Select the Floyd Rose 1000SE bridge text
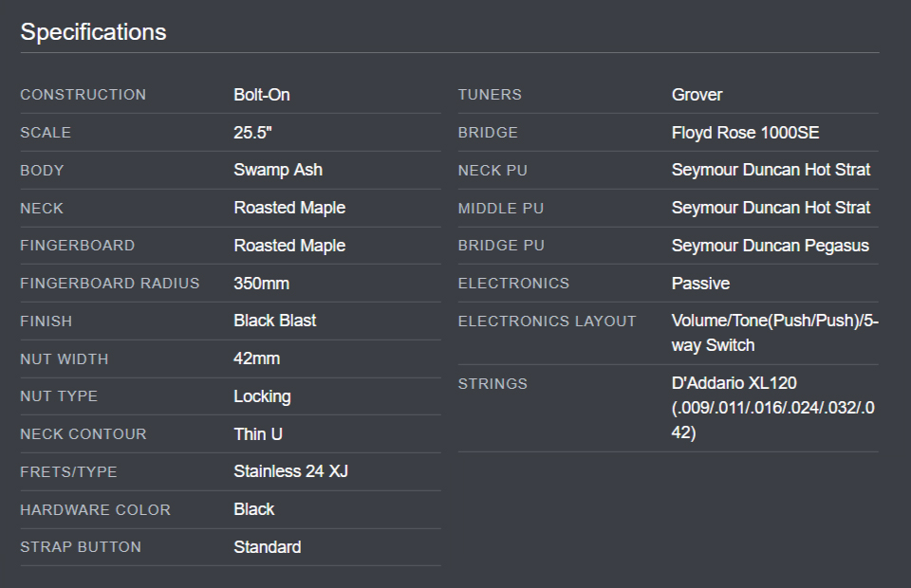Viewport: 911px width, 588px height. 745,133
